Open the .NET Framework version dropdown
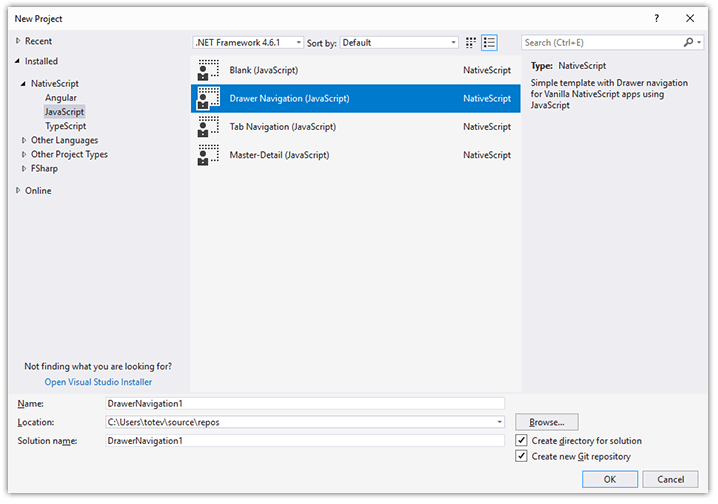Image resolution: width=718 pixels, height=504 pixels. [248, 43]
